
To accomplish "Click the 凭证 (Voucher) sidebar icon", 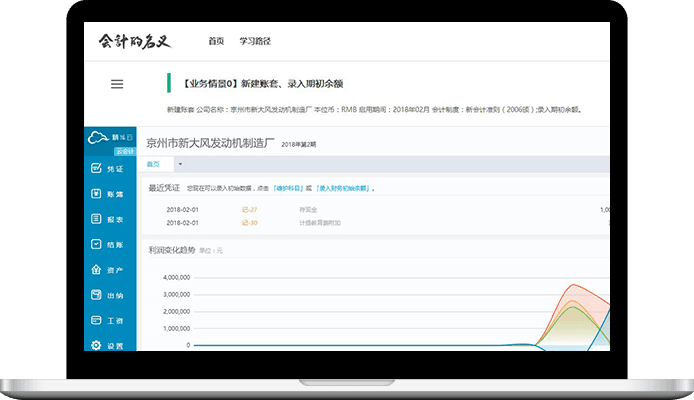I will pyautogui.click(x=97, y=168).
